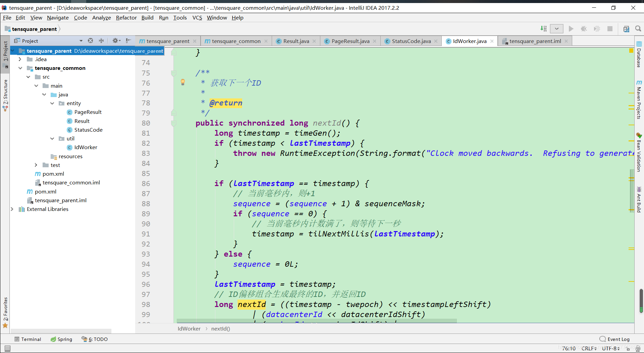Screen dimensions: 644x353
Task: Select resources folder in tree
Action: 70,156
